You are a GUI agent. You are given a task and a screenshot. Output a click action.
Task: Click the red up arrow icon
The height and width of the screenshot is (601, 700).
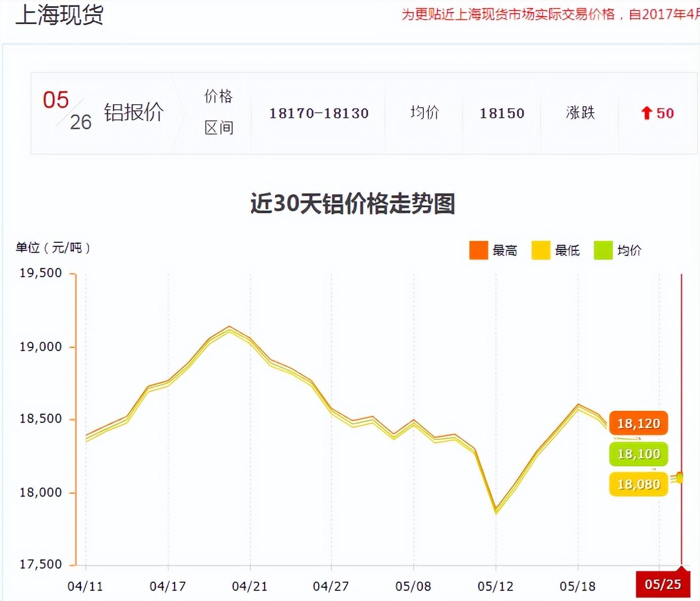click(646, 113)
